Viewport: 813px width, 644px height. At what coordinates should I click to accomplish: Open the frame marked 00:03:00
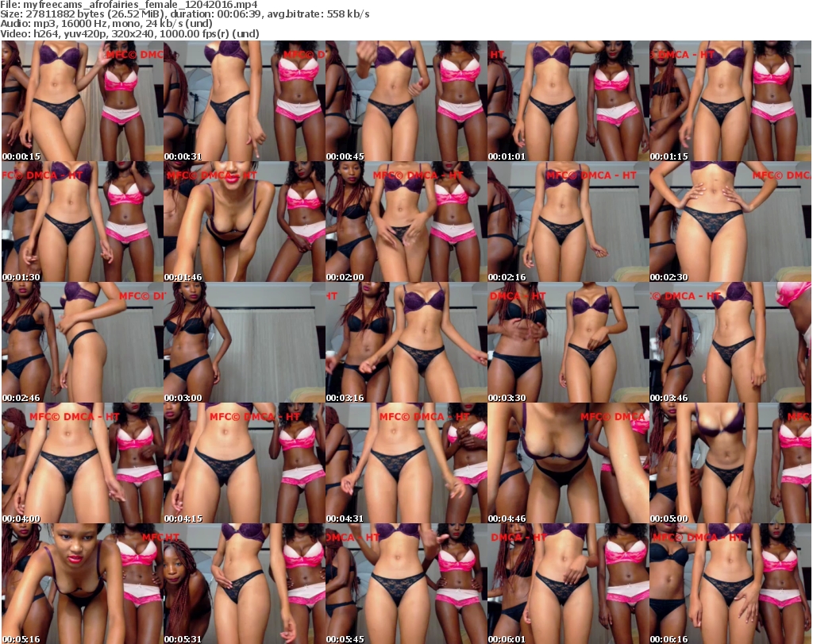click(245, 343)
